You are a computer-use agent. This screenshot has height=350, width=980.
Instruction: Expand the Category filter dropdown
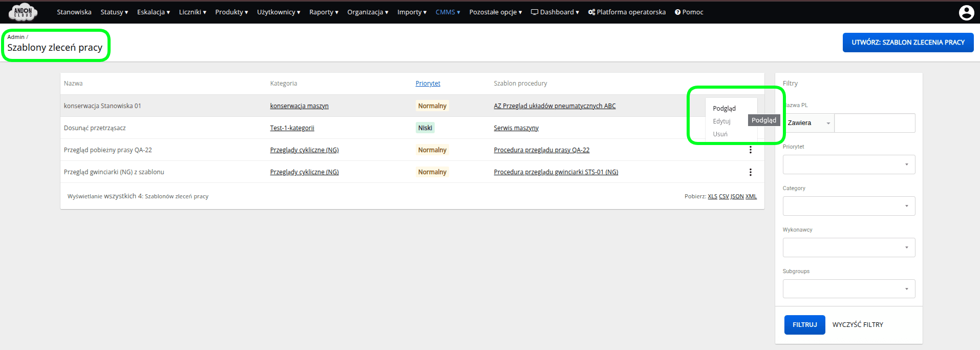coord(848,206)
